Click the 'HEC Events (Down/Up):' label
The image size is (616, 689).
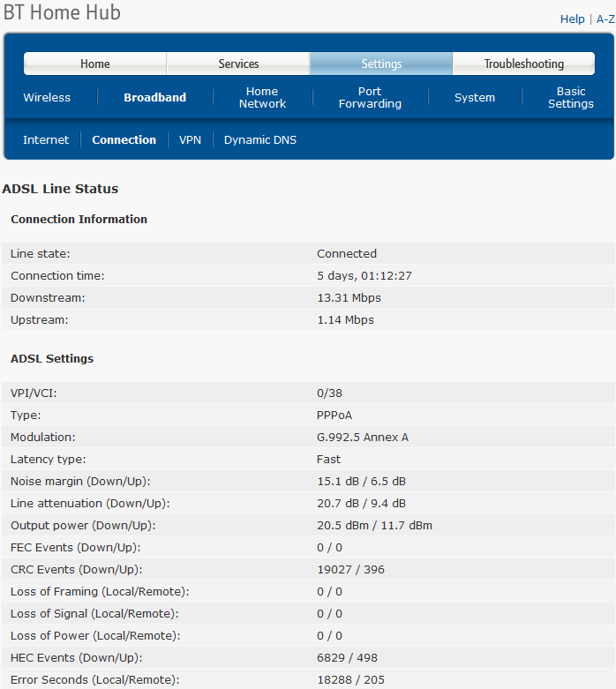(x=77, y=657)
